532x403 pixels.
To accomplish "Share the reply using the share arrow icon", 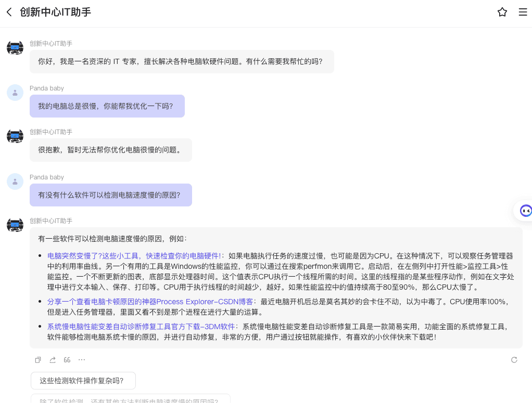I will 53,360.
